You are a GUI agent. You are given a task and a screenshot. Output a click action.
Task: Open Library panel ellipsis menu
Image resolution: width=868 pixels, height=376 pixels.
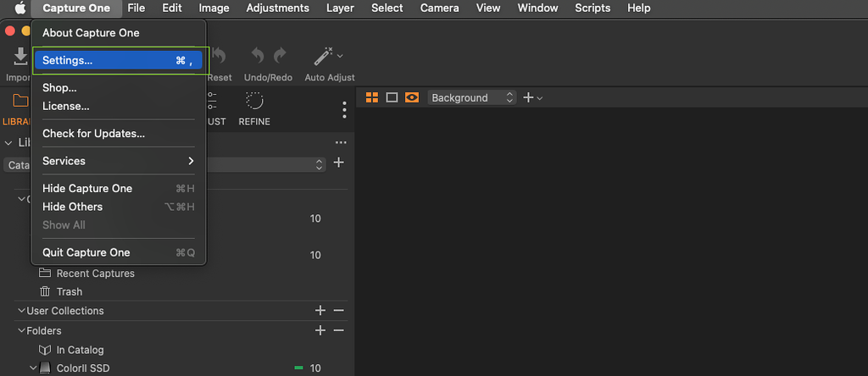tap(341, 142)
